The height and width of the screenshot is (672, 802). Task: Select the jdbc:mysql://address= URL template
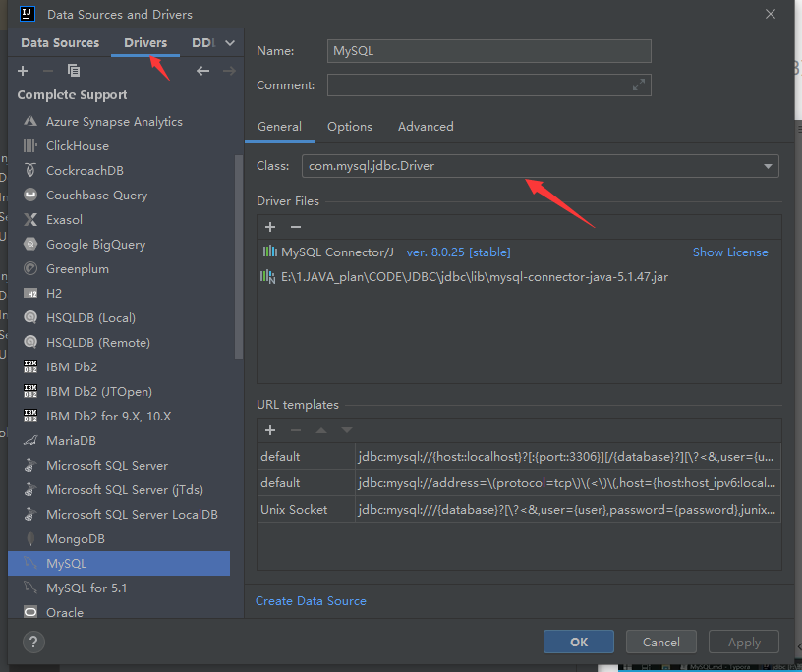(x=519, y=482)
